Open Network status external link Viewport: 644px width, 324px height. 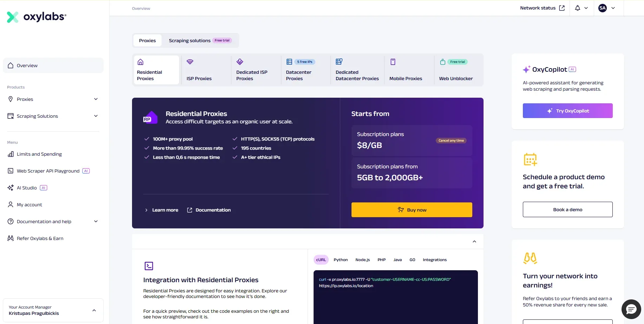[x=542, y=8]
